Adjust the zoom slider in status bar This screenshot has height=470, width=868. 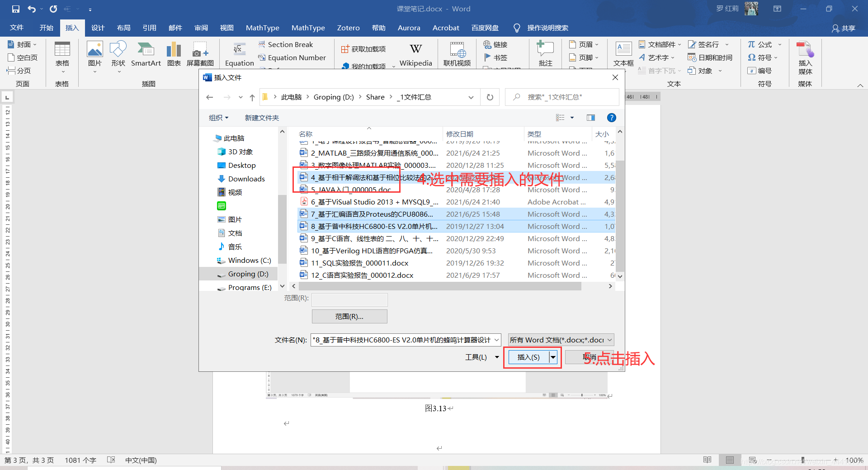click(x=803, y=460)
